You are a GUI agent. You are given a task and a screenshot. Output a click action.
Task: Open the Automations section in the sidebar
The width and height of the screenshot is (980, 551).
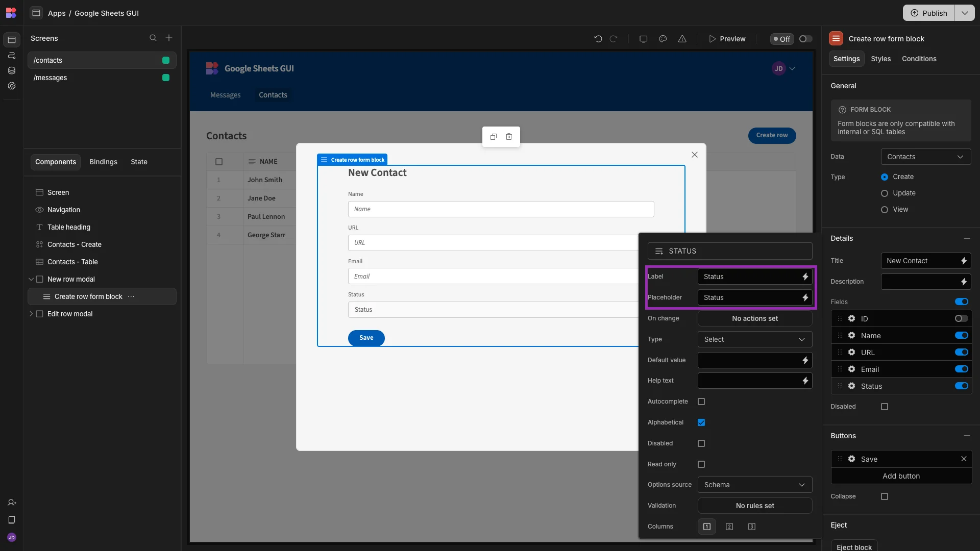[x=12, y=55]
